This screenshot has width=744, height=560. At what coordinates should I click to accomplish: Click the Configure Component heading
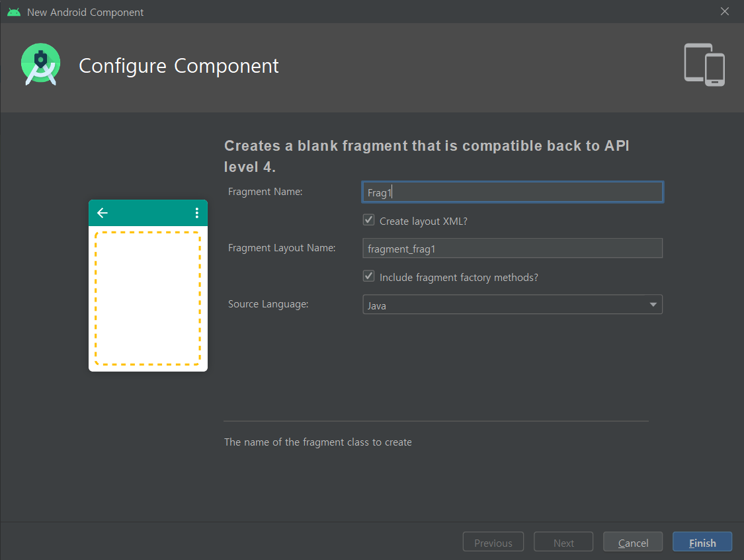(179, 66)
